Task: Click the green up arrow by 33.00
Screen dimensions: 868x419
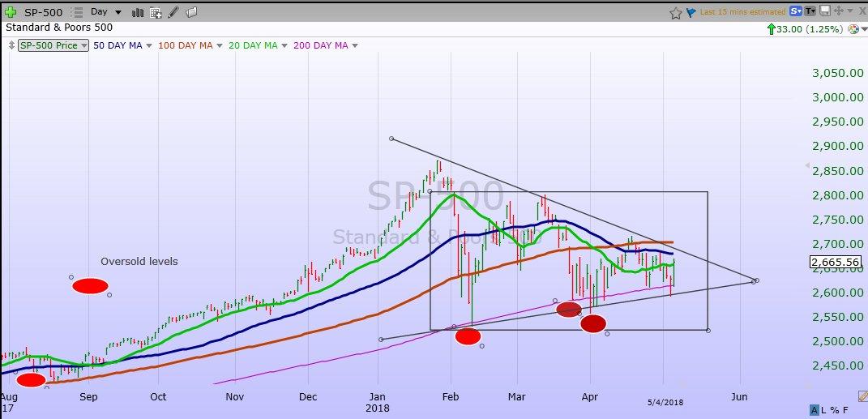Action: tap(771, 29)
